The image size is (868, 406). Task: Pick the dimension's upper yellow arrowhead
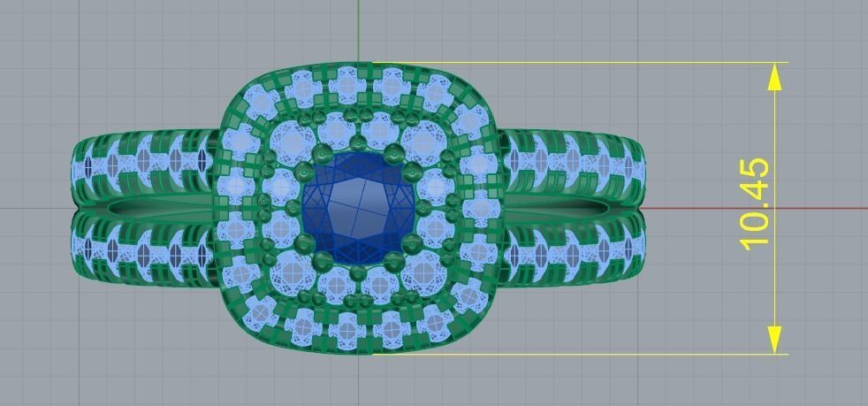[x=774, y=76]
